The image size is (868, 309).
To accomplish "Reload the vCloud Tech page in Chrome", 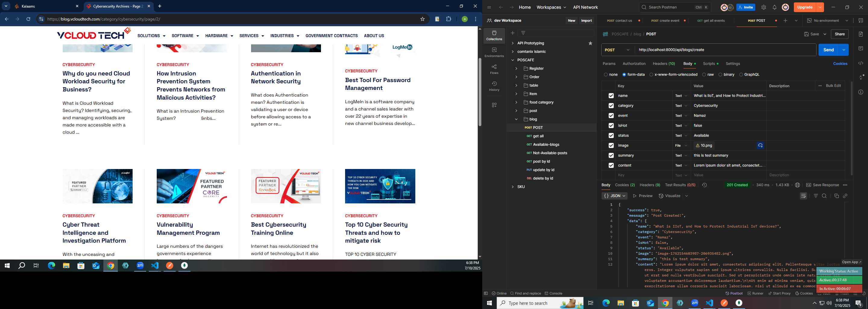I will click(x=28, y=19).
